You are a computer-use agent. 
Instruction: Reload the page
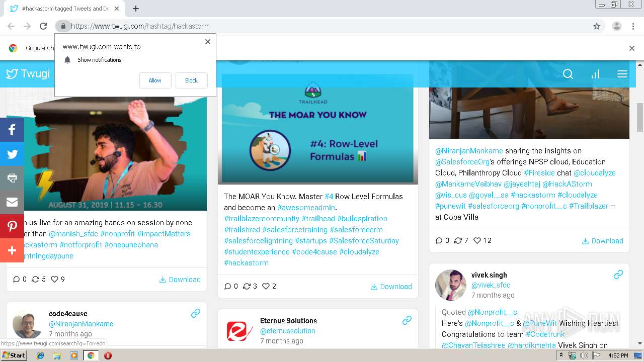tap(43, 26)
